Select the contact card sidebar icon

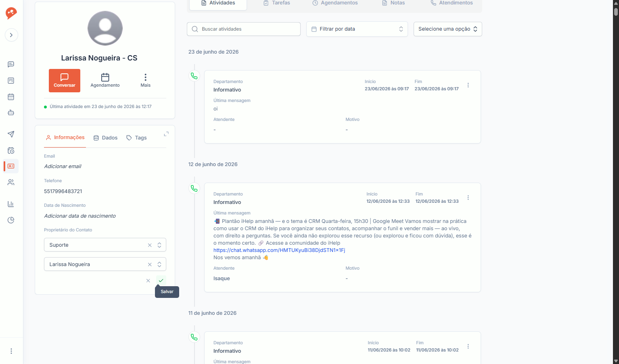click(11, 166)
